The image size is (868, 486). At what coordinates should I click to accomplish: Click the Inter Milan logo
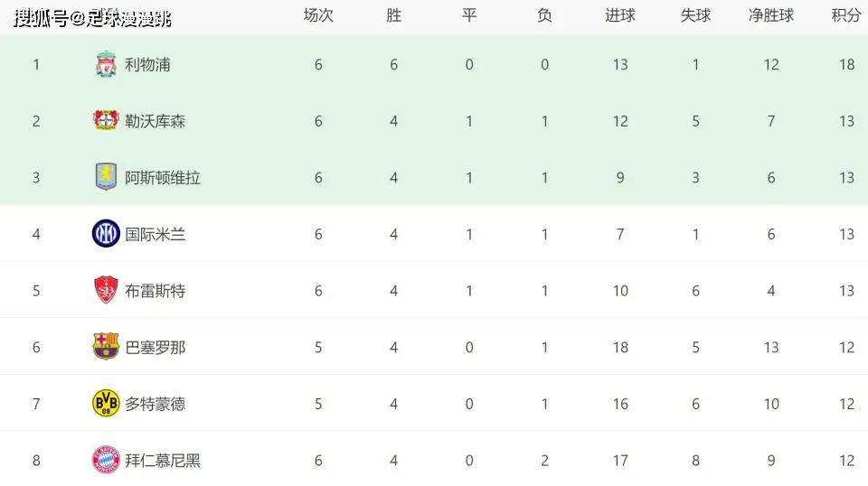pos(106,233)
